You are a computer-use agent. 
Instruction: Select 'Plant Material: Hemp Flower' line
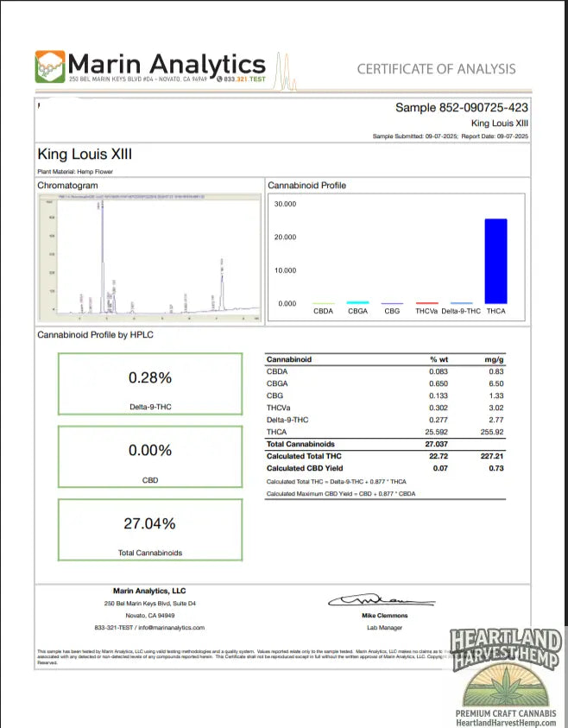click(x=75, y=172)
